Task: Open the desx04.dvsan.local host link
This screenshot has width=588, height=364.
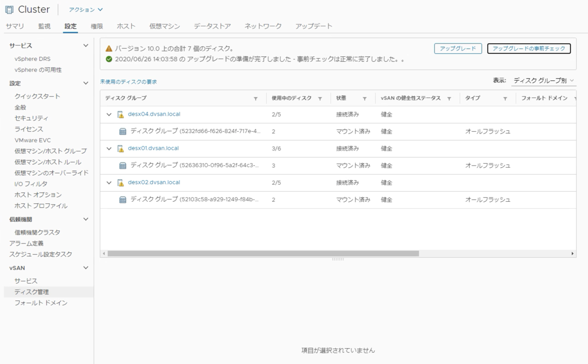Action: coord(154,114)
